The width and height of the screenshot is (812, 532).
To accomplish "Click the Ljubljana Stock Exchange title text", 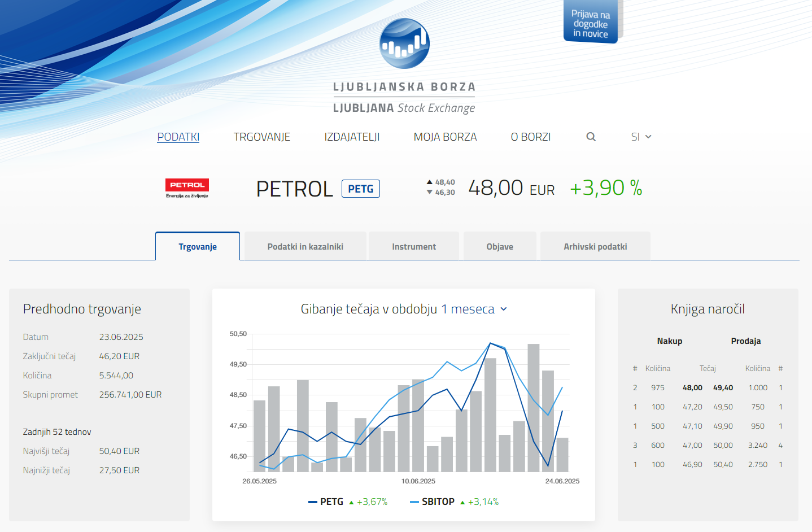I will click(404, 108).
